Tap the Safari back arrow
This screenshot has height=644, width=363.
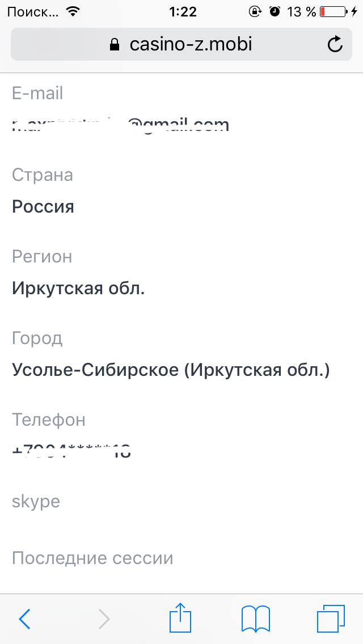(25, 619)
